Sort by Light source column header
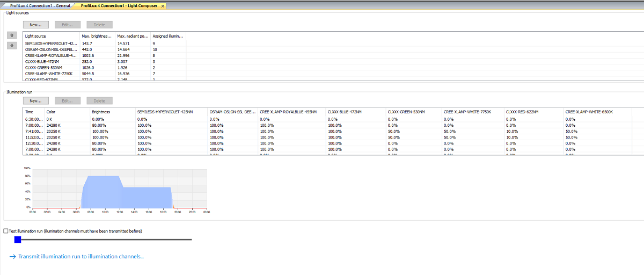Viewport: 644px width, 275px height. 52,36
